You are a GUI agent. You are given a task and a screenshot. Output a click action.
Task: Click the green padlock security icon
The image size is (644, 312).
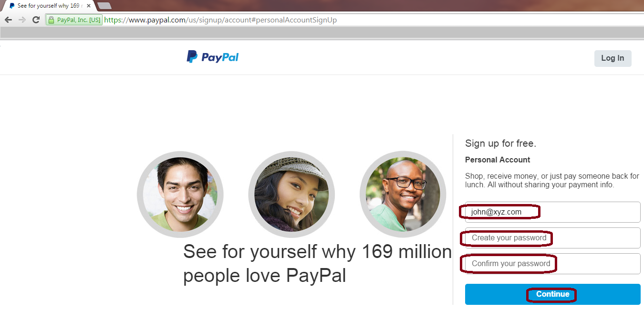coord(51,20)
